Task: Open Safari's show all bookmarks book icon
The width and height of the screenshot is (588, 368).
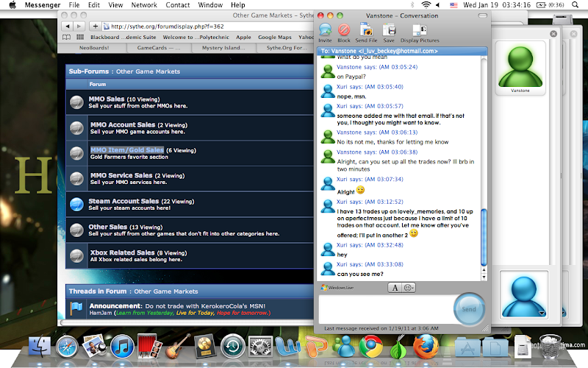Action: coord(66,38)
